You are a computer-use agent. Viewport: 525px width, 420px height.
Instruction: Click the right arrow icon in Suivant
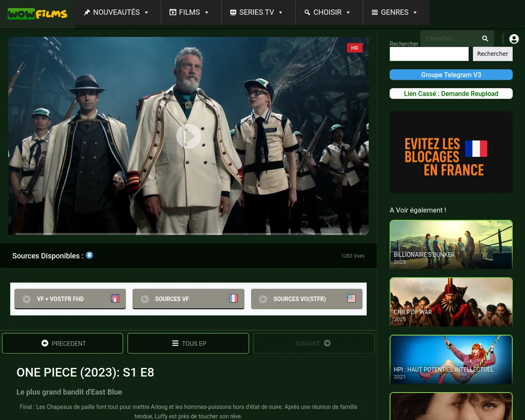[327, 343]
